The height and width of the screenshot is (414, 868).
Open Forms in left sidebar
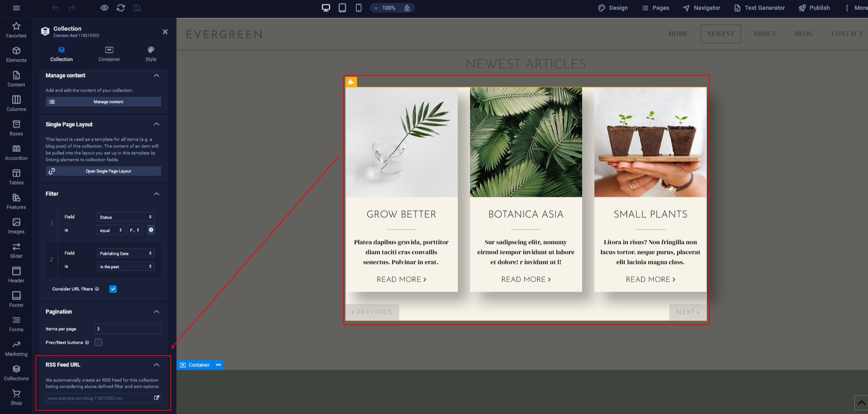click(x=16, y=324)
